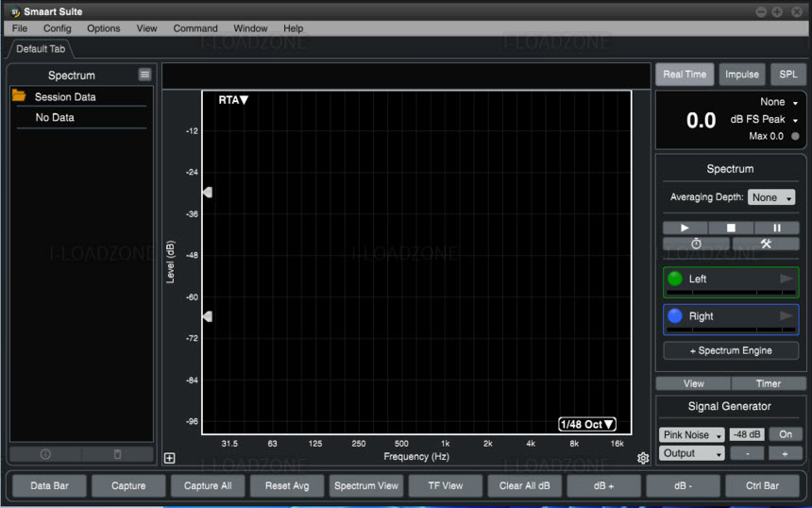Switch to SPL mode

(787, 74)
